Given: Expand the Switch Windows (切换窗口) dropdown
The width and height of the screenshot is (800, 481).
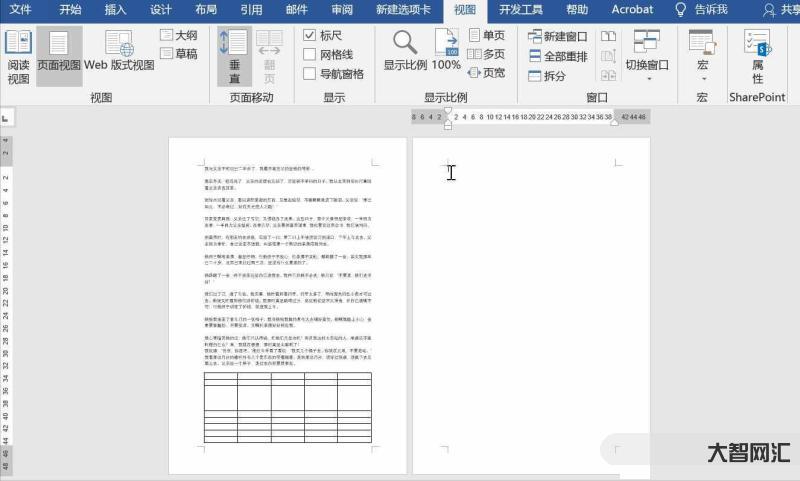Looking at the screenshot, I should coord(647,66).
